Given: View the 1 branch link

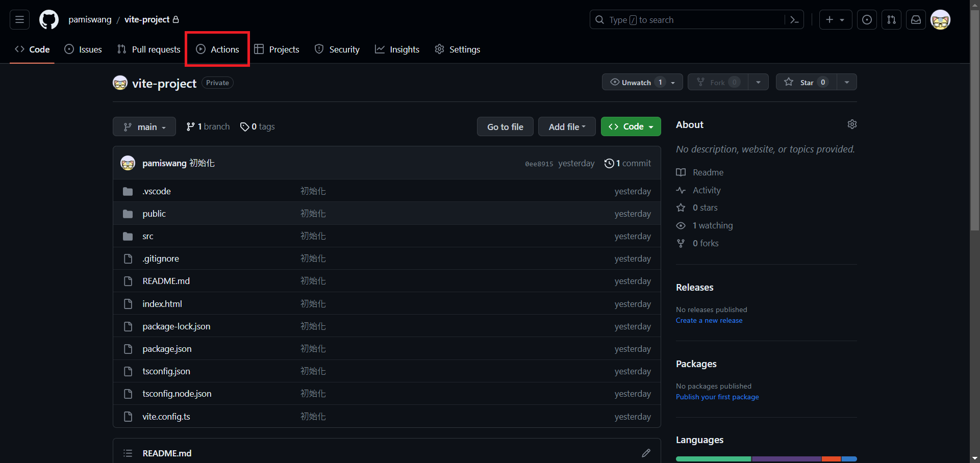Looking at the screenshot, I should (208, 126).
